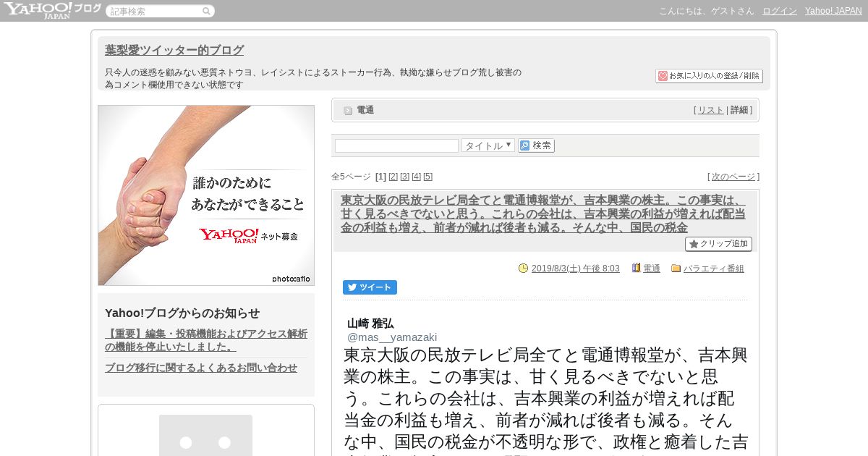Click the 次のページ link

(733, 177)
